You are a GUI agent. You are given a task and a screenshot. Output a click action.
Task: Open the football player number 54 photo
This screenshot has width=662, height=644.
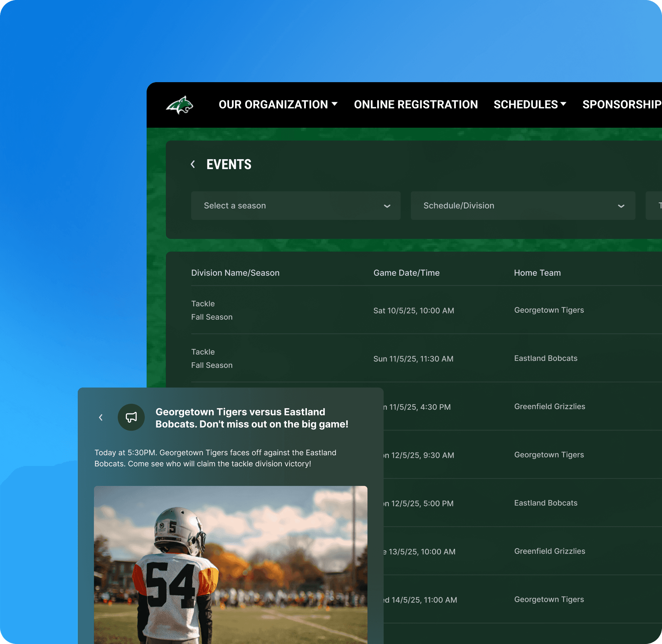pos(231,565)
